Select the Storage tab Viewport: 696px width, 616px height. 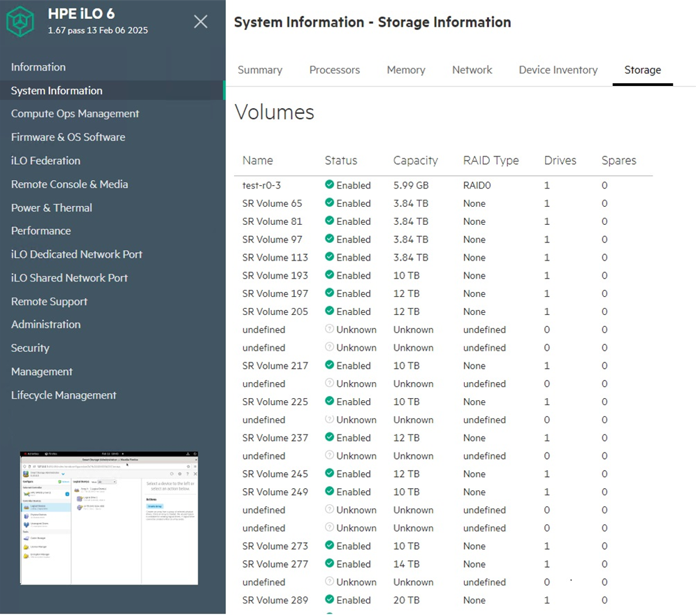point(643,70)
